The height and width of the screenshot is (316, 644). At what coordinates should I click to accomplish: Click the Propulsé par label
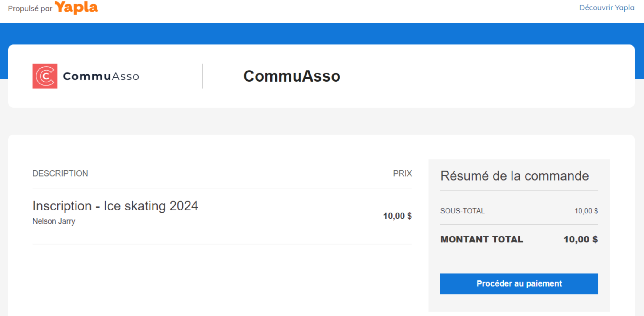coord(30,9)
